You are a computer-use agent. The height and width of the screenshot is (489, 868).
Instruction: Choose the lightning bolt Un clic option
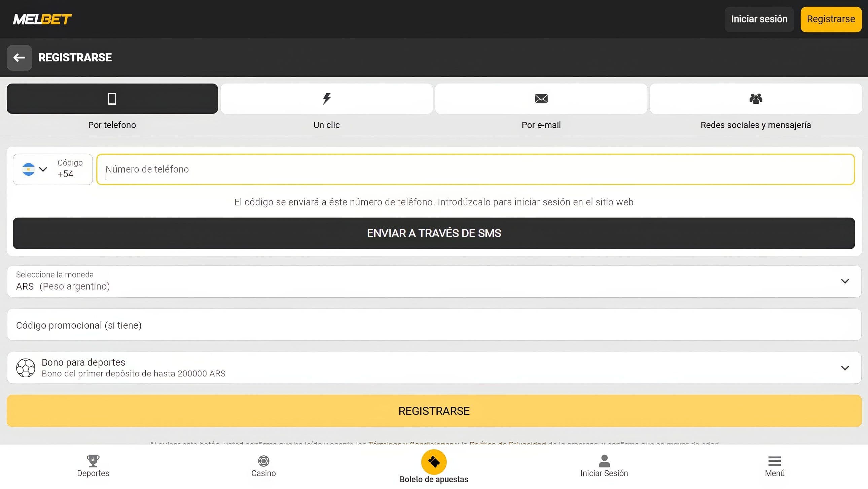click(x=326, y=99)
